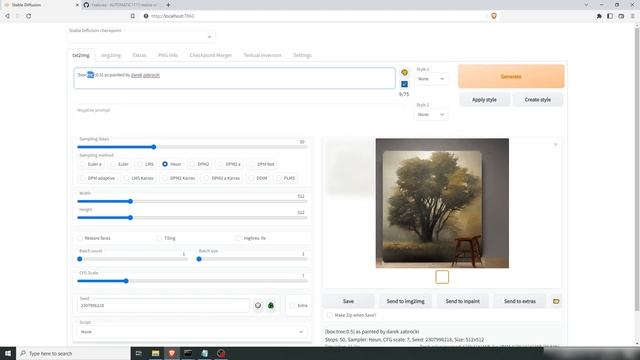Select the Heun sampling method
Image resolution: width=640 pixels, height=360 pixels.
point(172,164)
